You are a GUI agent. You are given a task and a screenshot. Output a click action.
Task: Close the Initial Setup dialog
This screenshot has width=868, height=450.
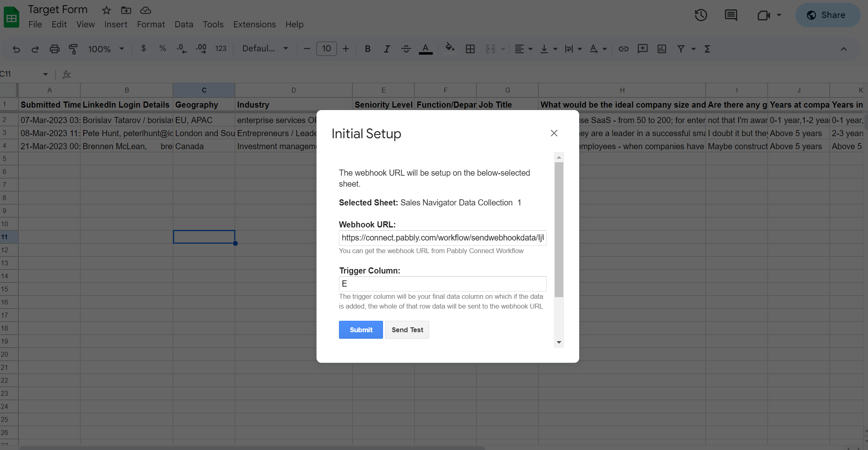coord(554,133)
